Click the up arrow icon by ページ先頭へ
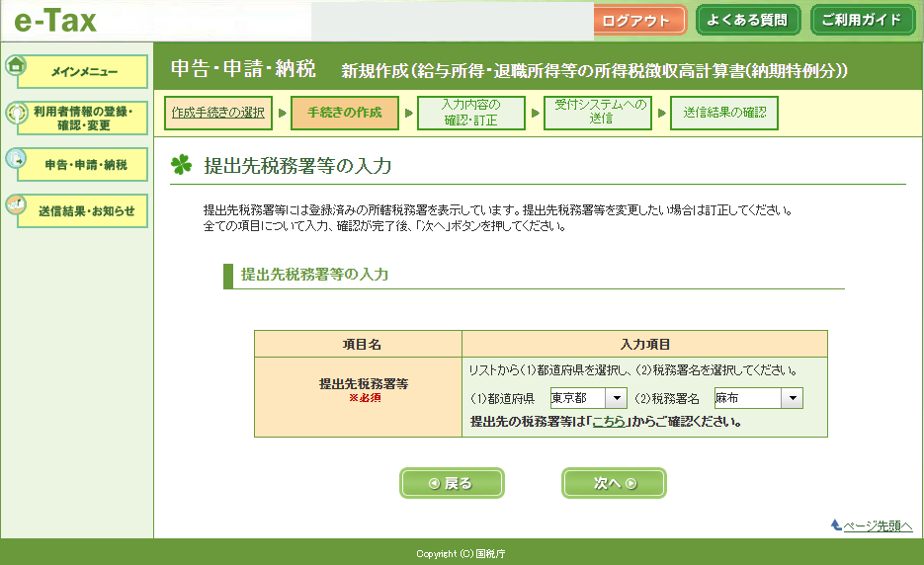This screenshot has width=924, height=565. (x=836, y=525)
